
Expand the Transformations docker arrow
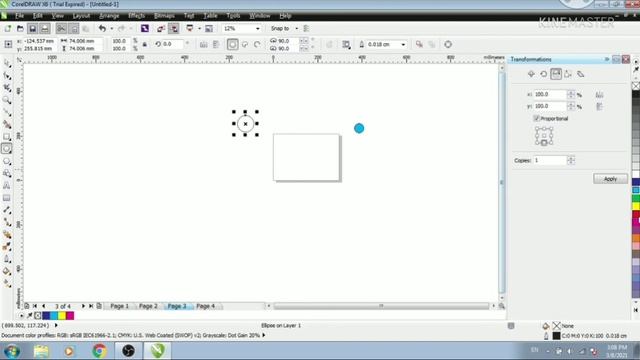[x=607, y=60]
